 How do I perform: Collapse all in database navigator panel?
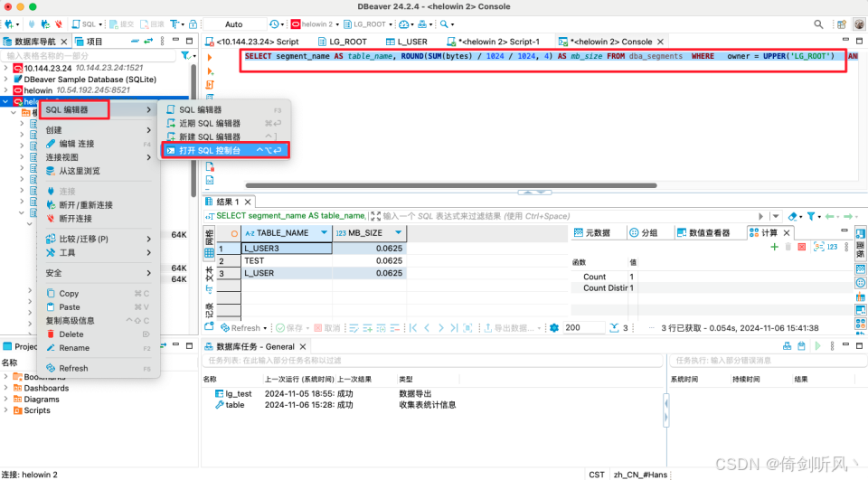coord(135,42)
